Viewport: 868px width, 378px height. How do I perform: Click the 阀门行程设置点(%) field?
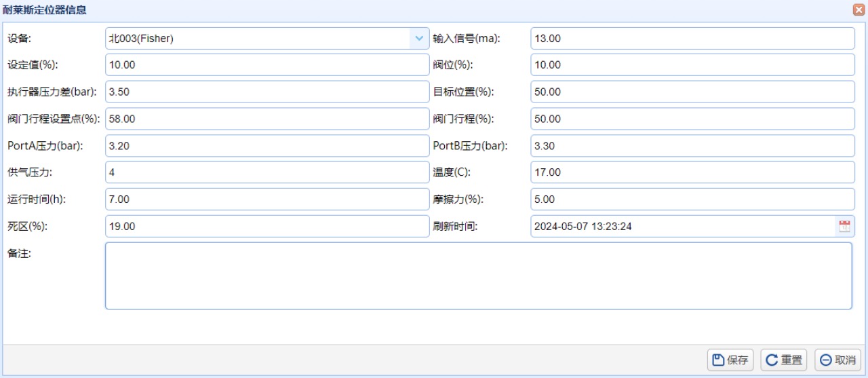click(x=267, y=119)
